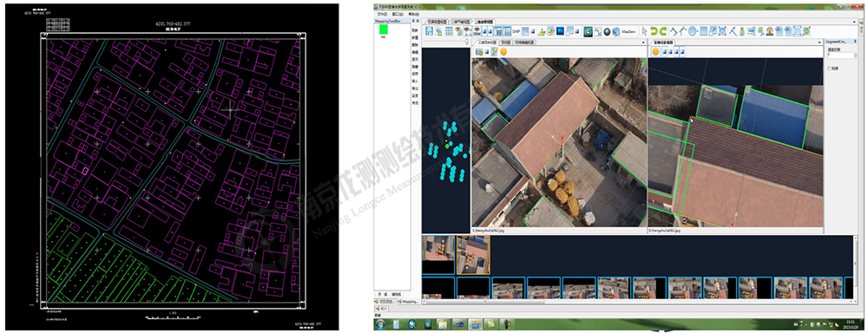This screenshot has width=868, height=333.
Task: Open the dropdown arrow at main tab bar end
Action: pos(854,23)
